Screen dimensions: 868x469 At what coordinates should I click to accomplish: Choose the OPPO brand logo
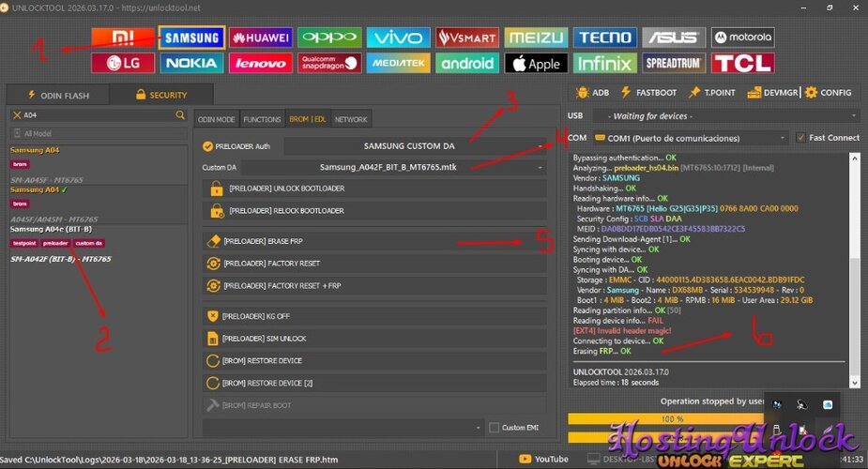[x=329, y=38]
